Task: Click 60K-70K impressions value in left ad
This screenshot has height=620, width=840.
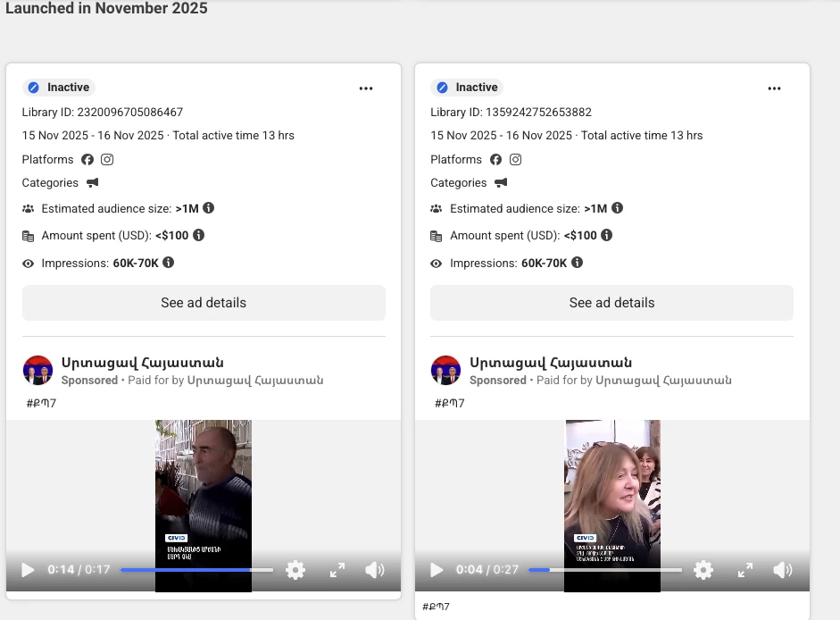Action: click(136, 263)
